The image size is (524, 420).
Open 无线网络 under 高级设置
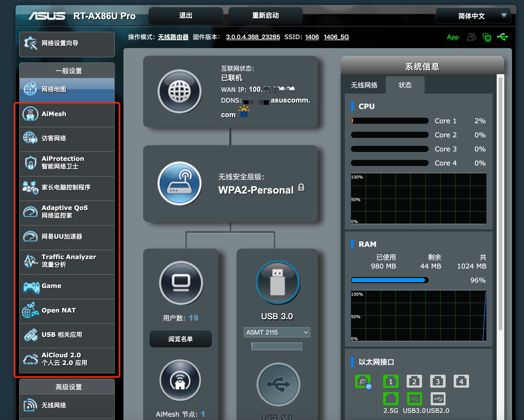click(67, 406)
